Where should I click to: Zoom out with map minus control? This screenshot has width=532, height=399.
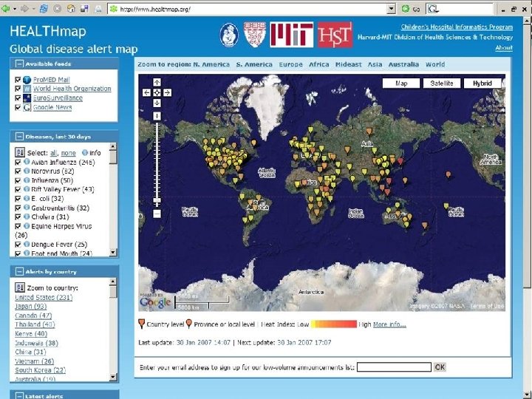pos(157,214)
